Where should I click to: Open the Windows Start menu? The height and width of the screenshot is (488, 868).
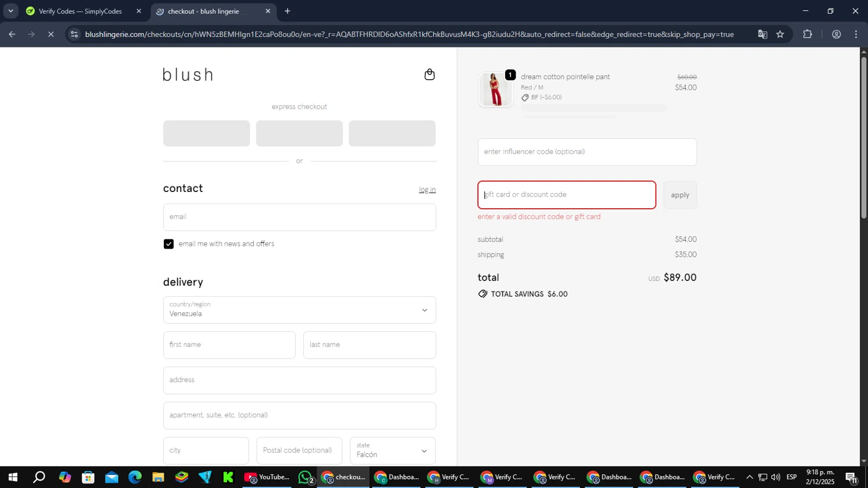pyautogui.click(x=12, y=478)
